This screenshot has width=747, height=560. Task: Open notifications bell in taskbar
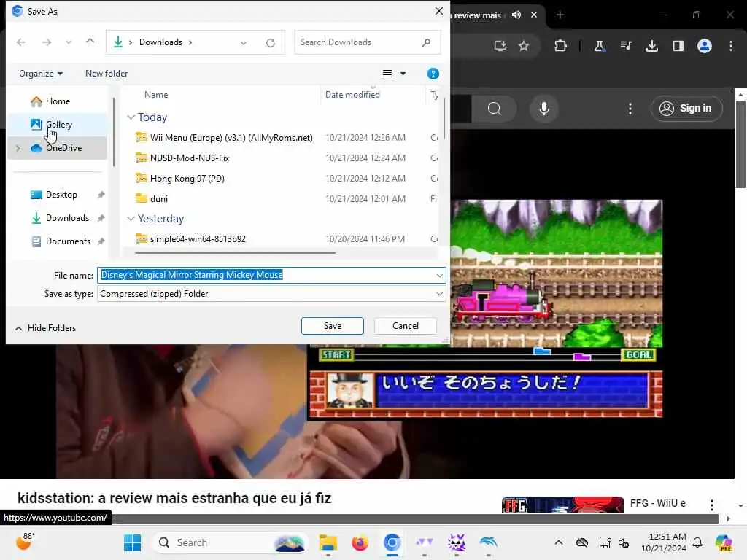point(697,542)
